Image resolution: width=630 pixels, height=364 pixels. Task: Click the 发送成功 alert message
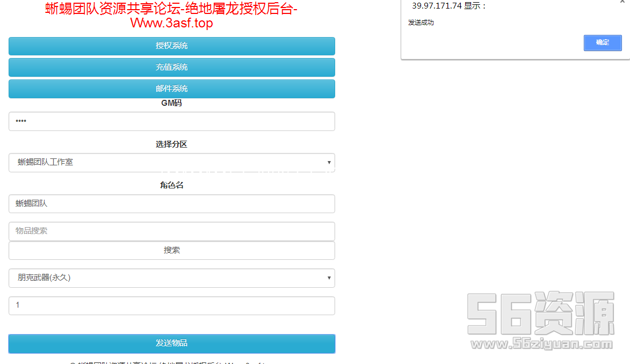click(x=421, y=23)
